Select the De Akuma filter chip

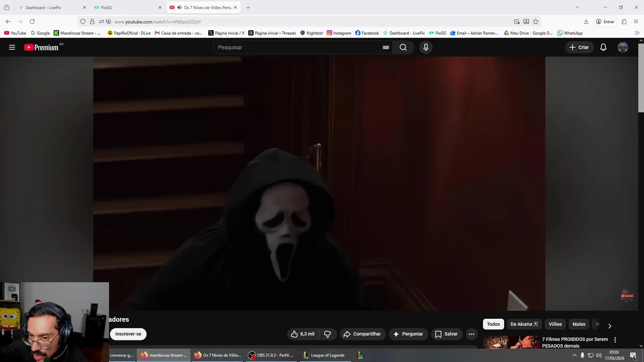pos(524,324)
